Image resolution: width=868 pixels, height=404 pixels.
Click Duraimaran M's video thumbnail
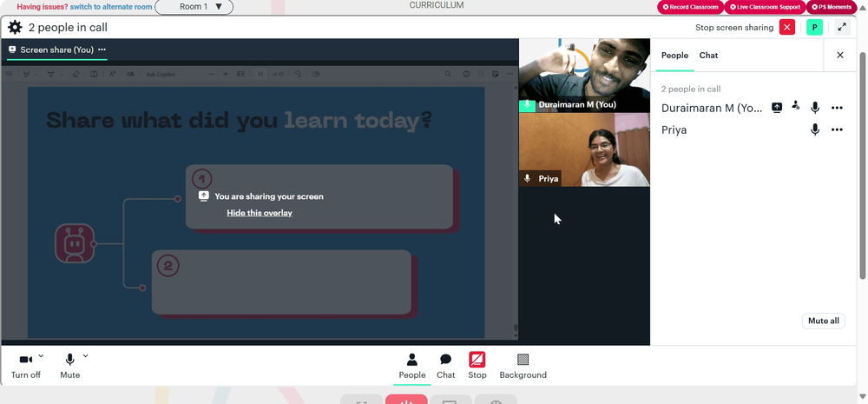pos(584,76)
